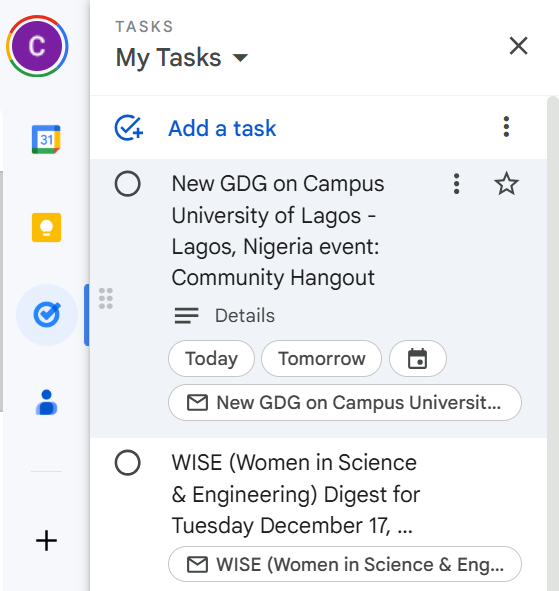The height and width of the screenshot is (591, 559).
Task: Open Google Calendar from side panel
Action: (x=46, y=139)
